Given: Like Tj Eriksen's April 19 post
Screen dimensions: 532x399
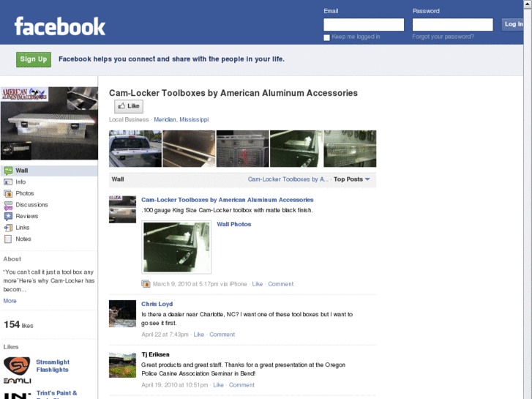Looking at the screenshot, I should (x=218, y=385).
